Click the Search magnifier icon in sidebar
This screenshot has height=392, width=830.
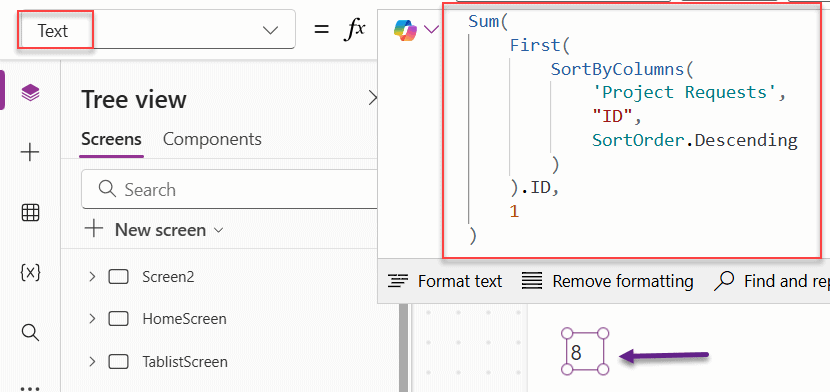(30, 333)
